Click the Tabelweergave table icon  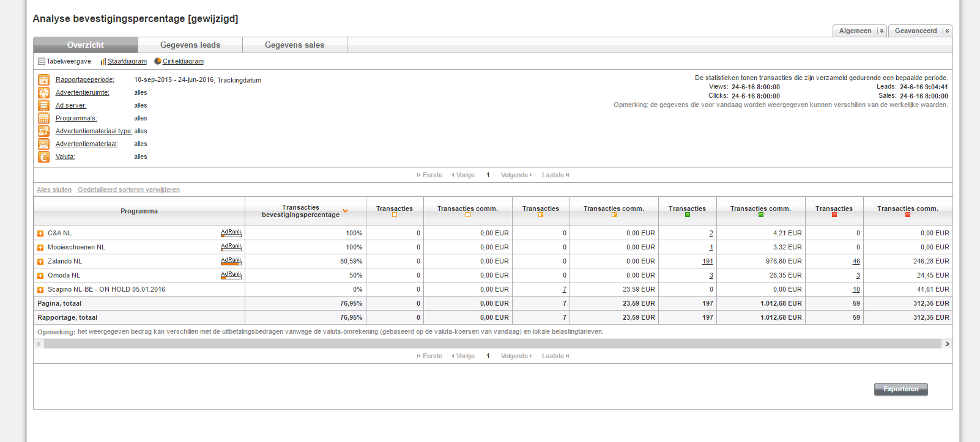(42, 62)
